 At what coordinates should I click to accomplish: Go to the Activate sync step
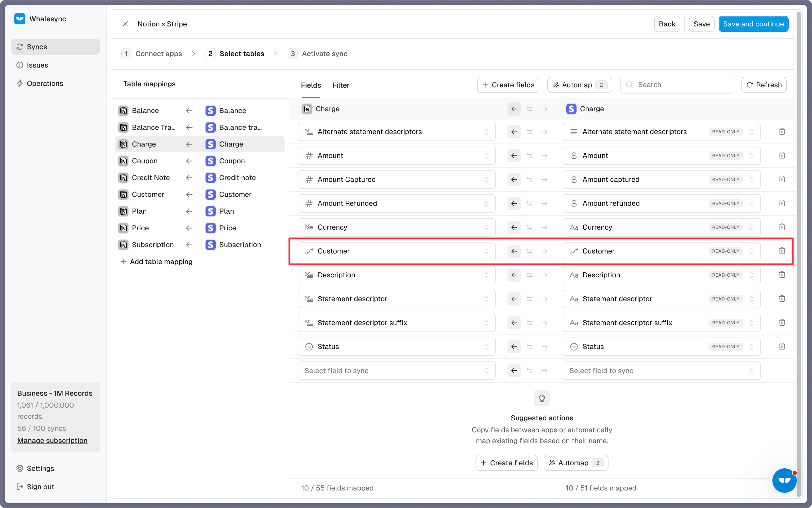pos(318,54)
